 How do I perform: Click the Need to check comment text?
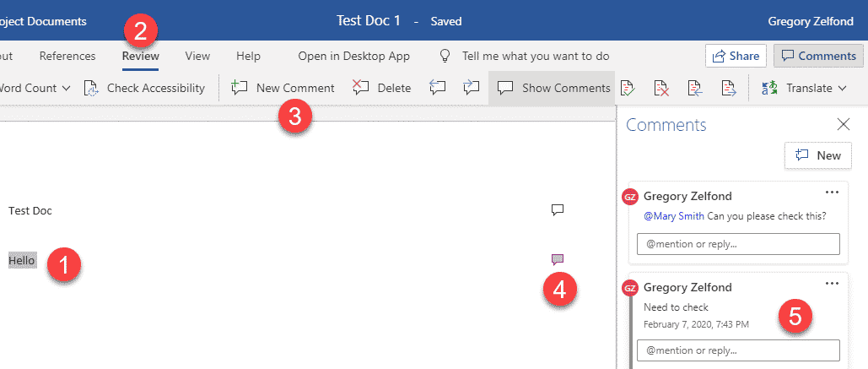point(676,307)
